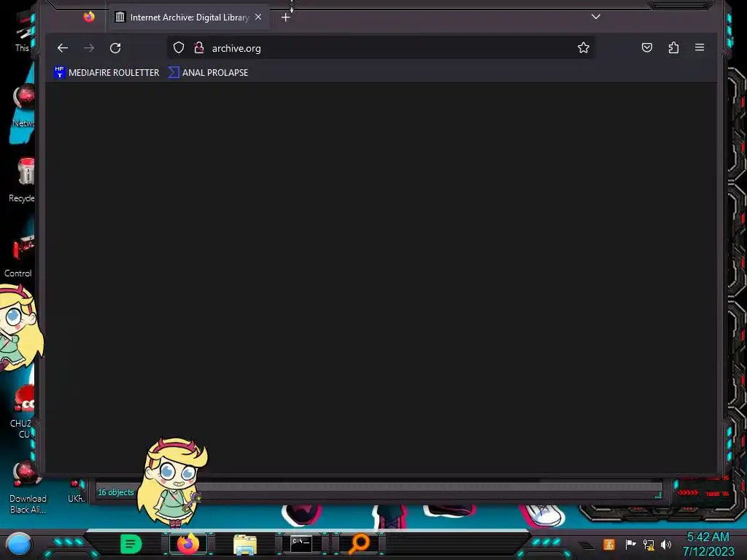Click the Star Butterfly shimeji above the taskbar
Image resolution: width=747 pixels, height=560 pixels.
[173, 482]
